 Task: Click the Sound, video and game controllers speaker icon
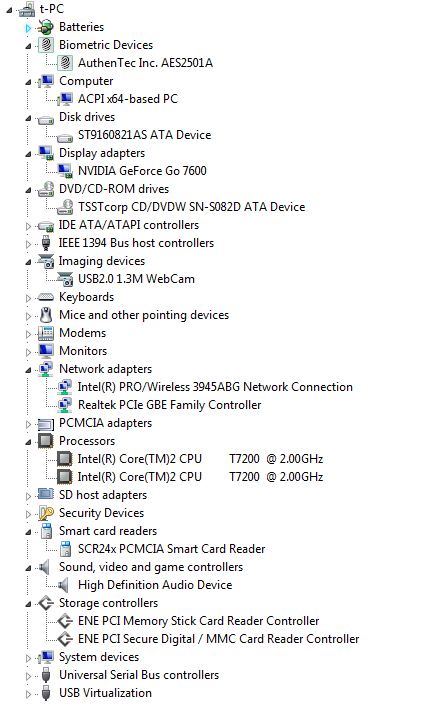point(45,567)
